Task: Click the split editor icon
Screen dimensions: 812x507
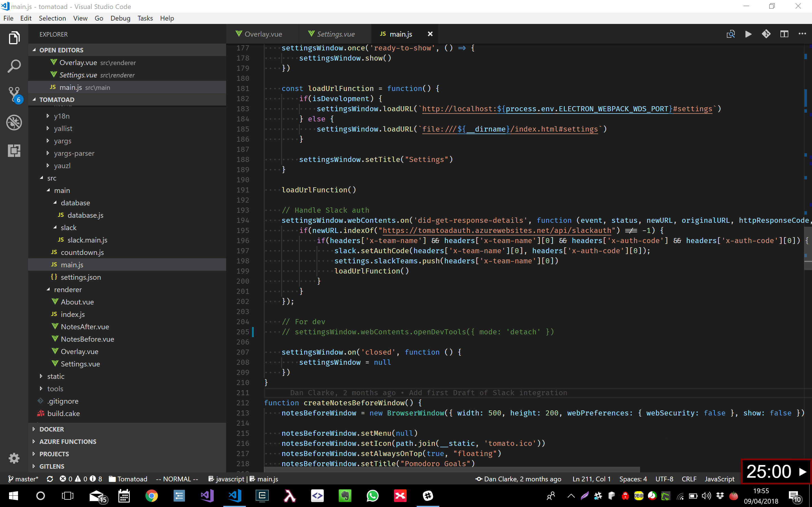Action: 784,34
